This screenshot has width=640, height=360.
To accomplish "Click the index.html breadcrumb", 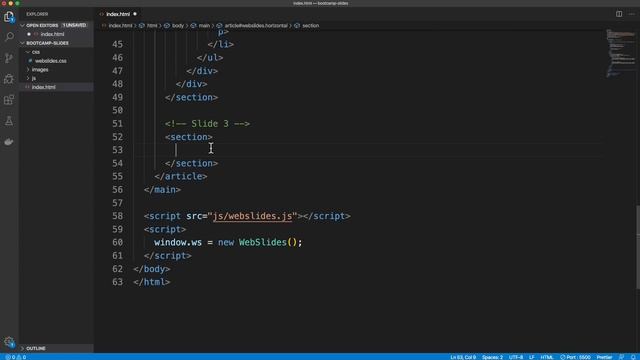I will coord(120,25).
